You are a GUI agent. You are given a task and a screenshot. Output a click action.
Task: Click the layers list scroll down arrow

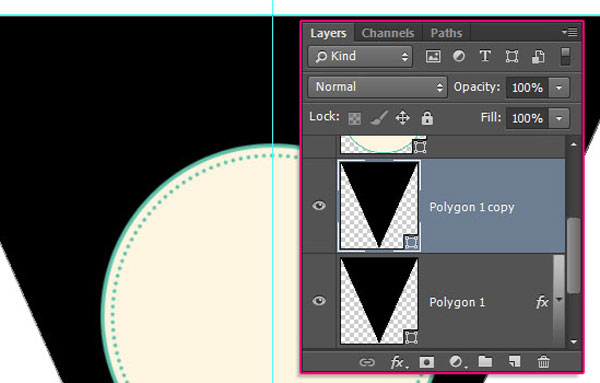(573, 342)
